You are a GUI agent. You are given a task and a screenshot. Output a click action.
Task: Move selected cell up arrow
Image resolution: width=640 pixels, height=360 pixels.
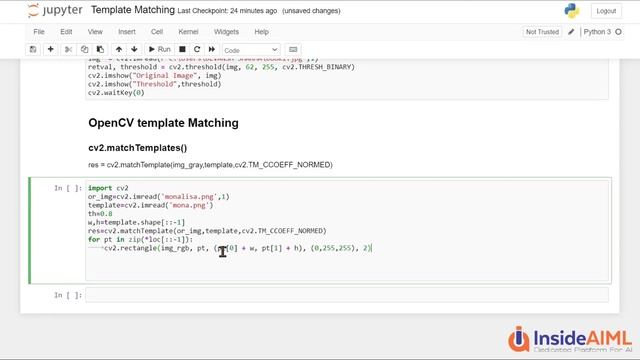(x=119, y=49)
